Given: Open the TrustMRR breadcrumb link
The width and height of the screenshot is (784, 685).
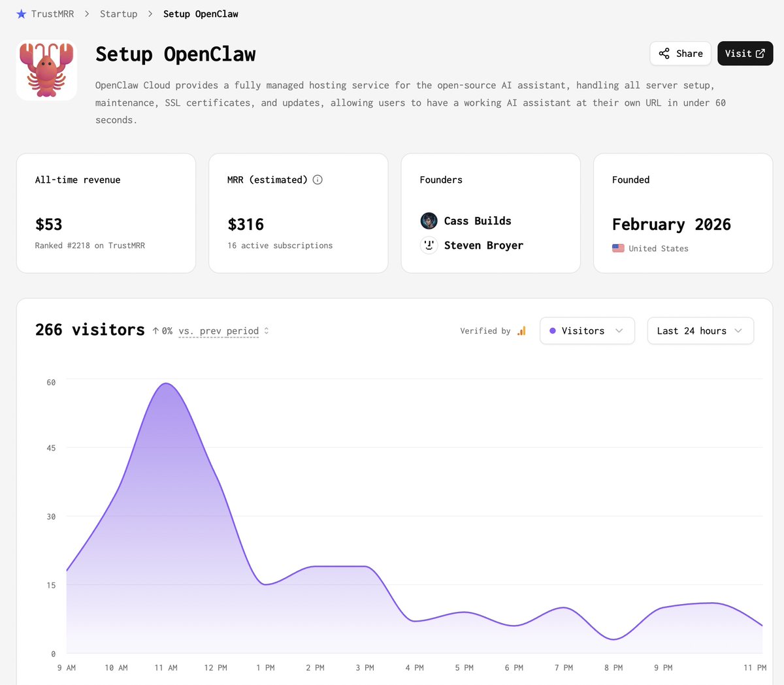Looking at the screenshot, I should coord(52,14).
